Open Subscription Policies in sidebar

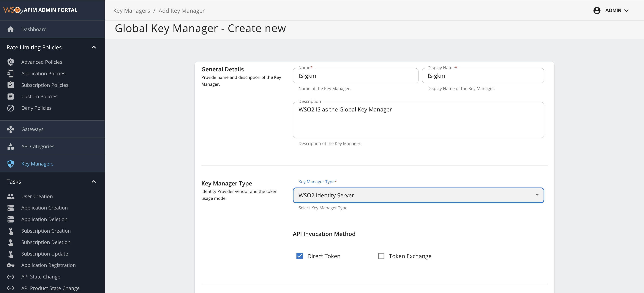click(45, 85)
